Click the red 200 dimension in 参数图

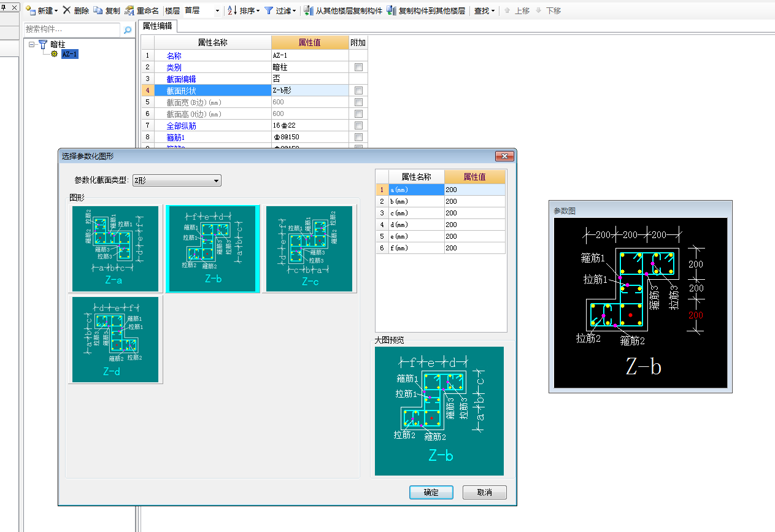click(696, 315)
